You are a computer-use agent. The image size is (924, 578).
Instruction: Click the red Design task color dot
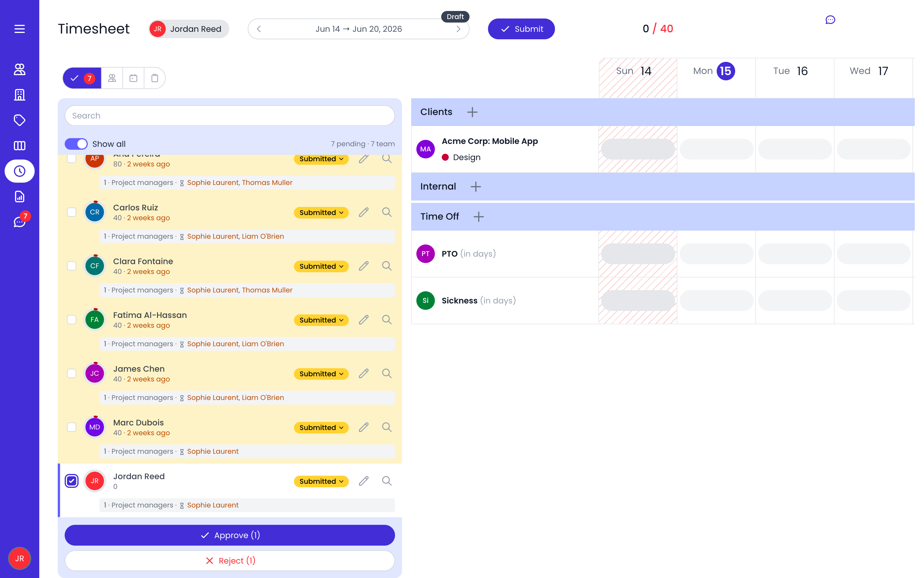pyautogui.click(x=445, y=158)
